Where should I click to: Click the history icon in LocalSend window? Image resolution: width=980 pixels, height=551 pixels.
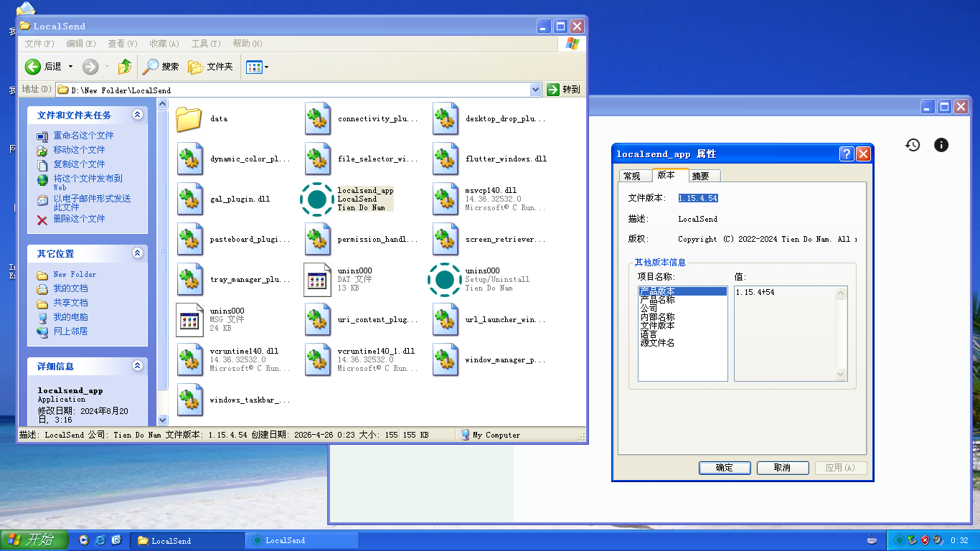[x=913, y=145]
